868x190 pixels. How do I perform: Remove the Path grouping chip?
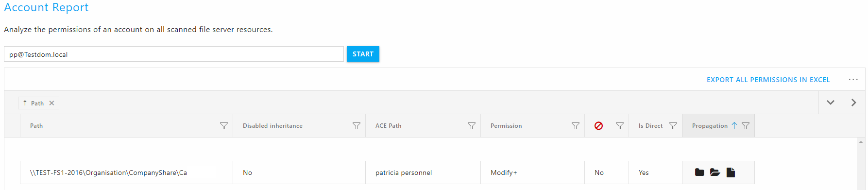tap(51, 103)
